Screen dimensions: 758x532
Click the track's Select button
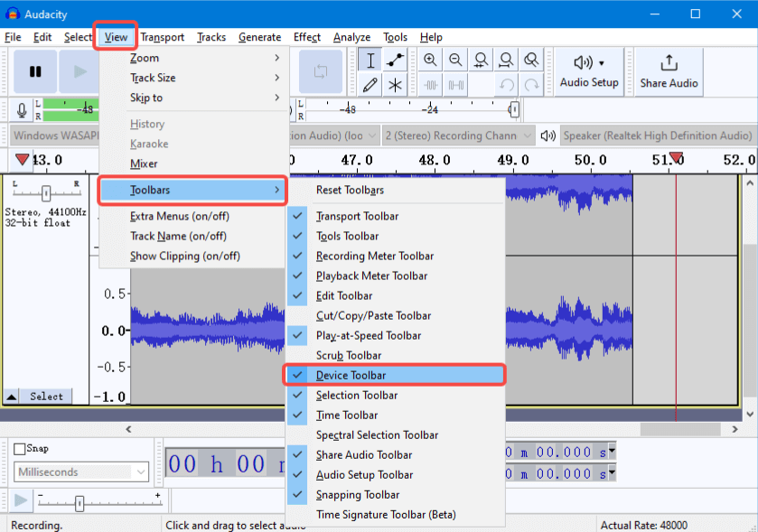coord(46,397)
